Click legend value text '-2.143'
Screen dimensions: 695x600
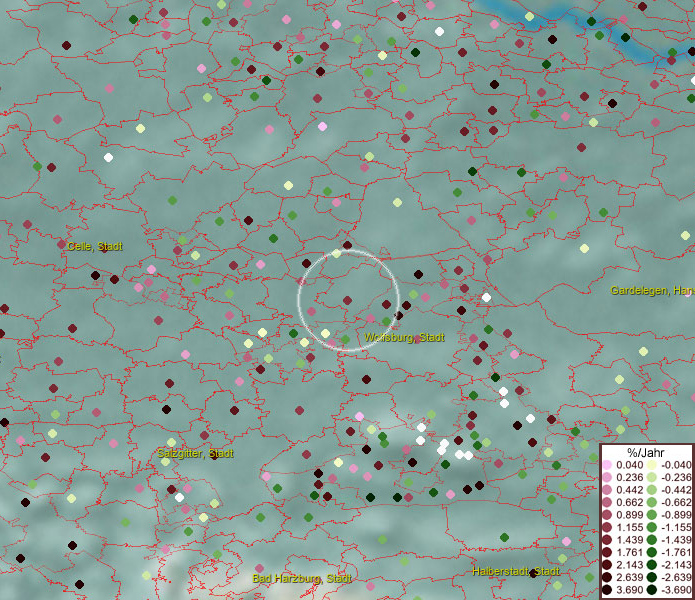[676, 565]
